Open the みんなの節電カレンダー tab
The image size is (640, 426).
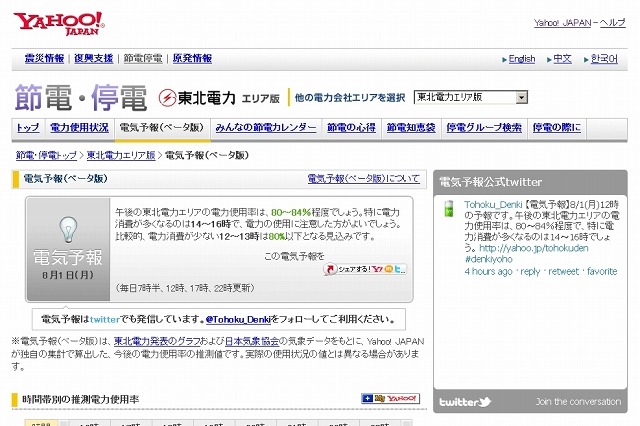point(266,128)
